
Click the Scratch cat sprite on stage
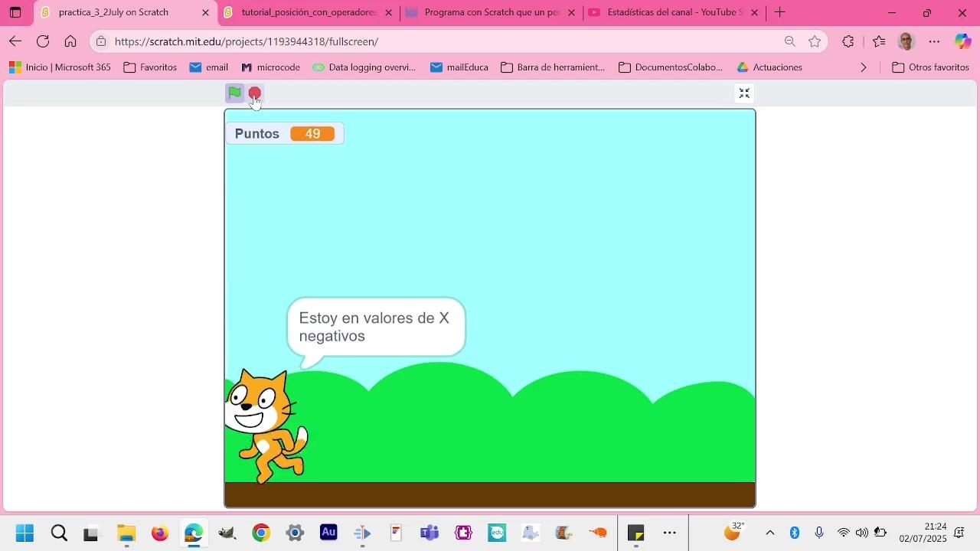tap(267, 425)
